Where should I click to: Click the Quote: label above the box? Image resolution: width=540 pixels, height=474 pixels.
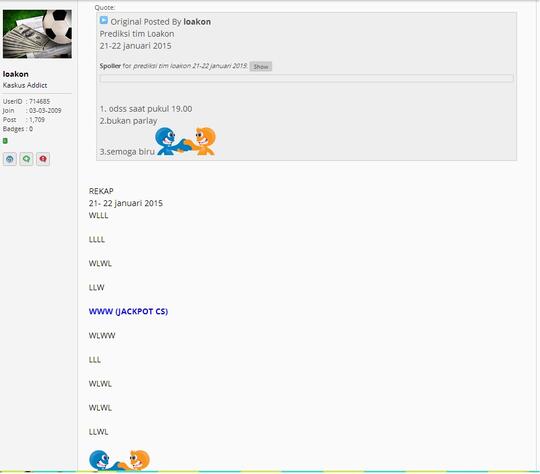(105, 7)
